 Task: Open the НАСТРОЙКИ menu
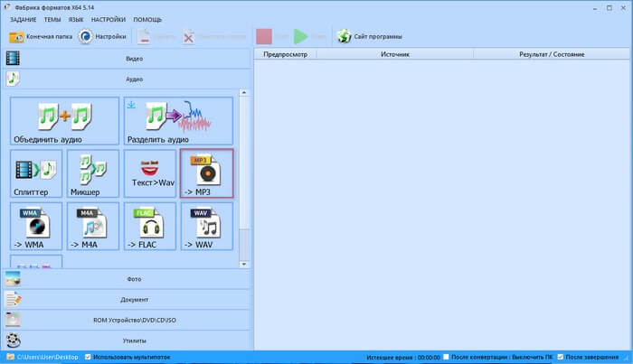tap(109, 19)
